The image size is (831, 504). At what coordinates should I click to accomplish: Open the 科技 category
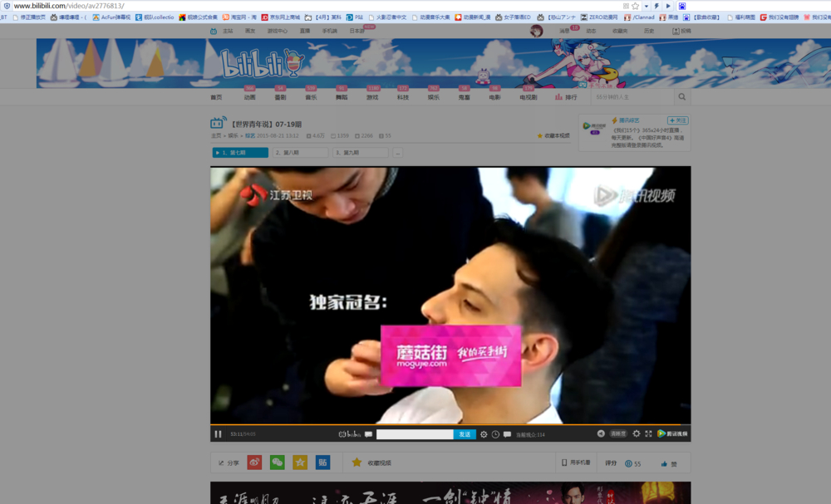tap(403, 97)
